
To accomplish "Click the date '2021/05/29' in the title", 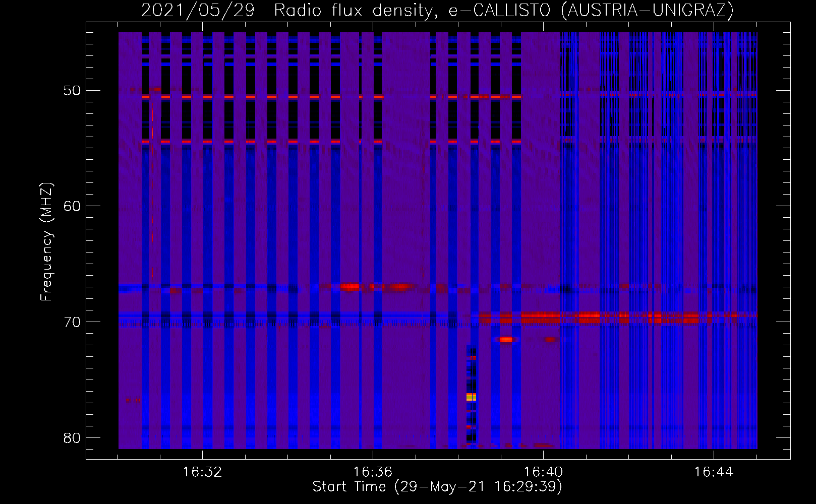I will 198,11.
